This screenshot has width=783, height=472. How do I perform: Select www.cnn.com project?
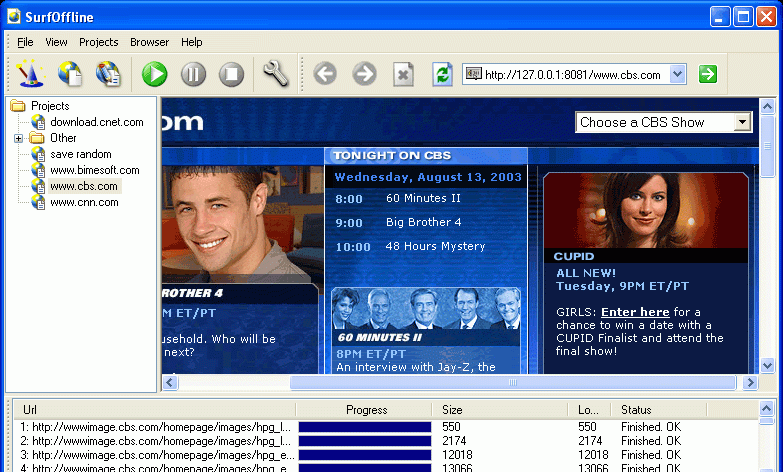[x=84, y=202]
